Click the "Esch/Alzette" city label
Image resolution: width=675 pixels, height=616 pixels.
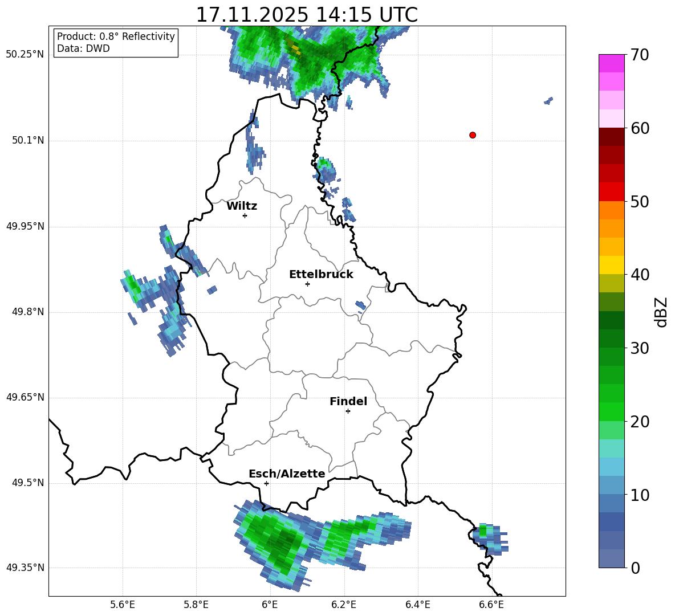pos(287,474)
